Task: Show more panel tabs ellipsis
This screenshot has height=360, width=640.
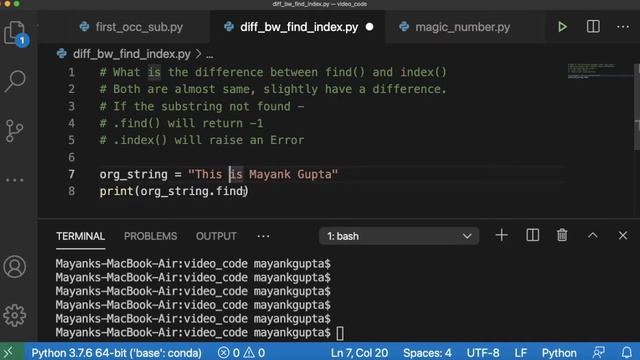Action: pos(263,236)
